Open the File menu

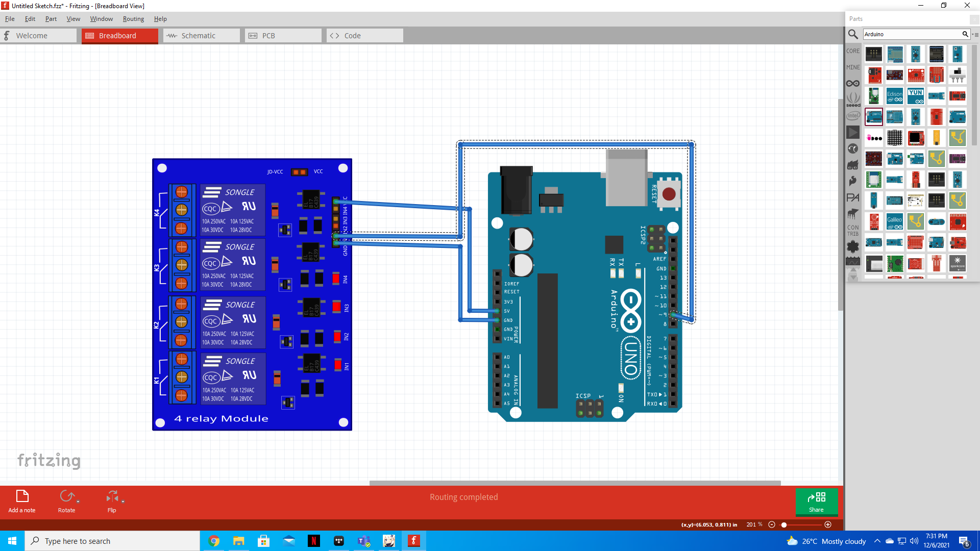[x=10, y=19]
